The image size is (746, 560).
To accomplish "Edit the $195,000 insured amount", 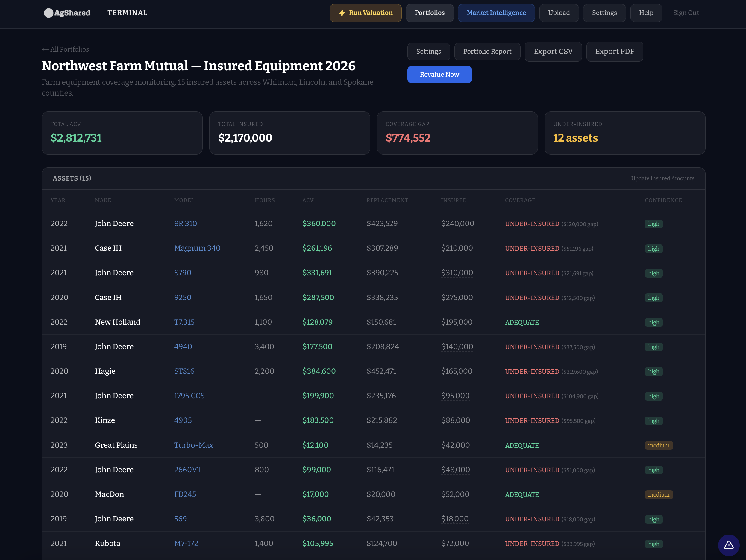I will [457, 322].
